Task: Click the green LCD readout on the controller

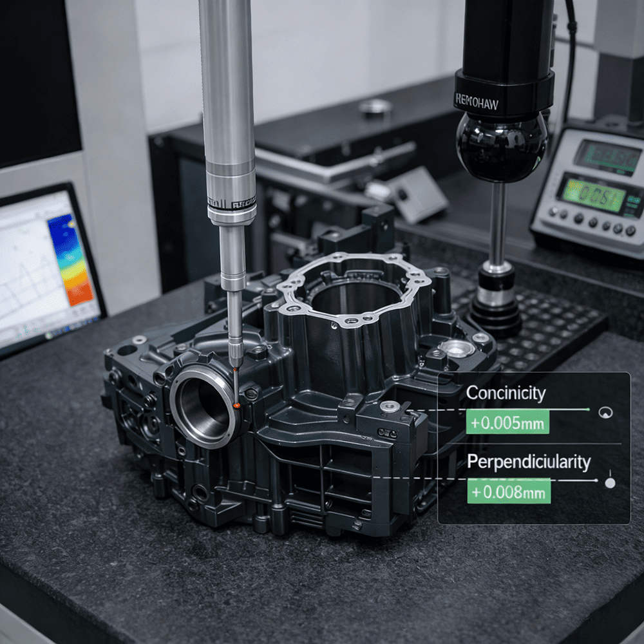Action: [591, 194]
